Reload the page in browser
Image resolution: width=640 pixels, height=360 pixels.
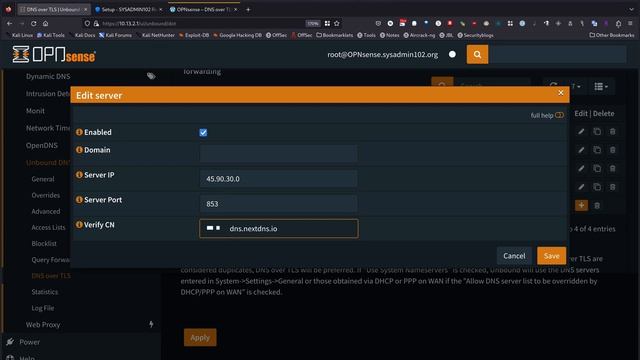[x=33, y=24]
